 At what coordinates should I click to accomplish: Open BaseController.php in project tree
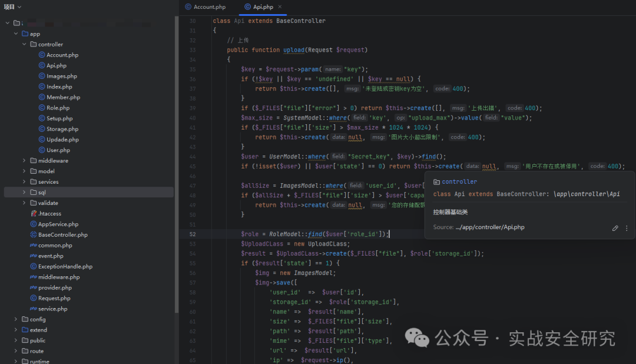63,234
